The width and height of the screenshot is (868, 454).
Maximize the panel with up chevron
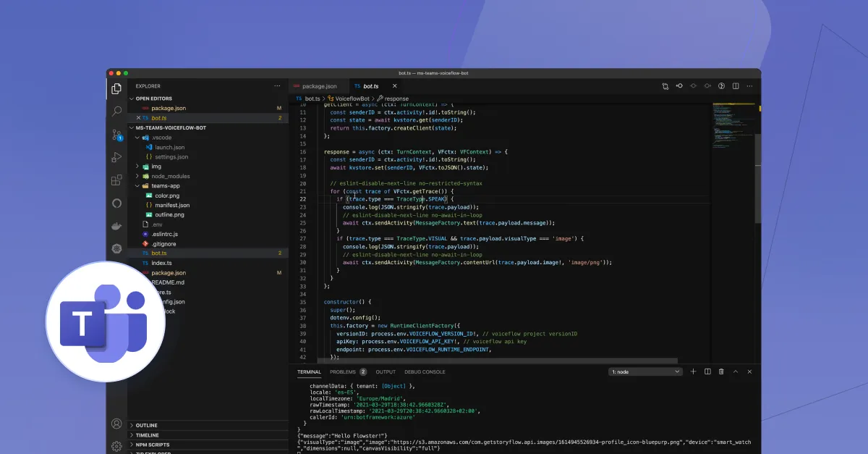(736, 371)
